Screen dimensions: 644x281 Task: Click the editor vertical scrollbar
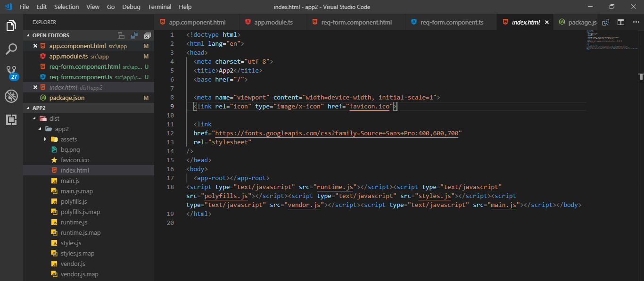point(641,156)
